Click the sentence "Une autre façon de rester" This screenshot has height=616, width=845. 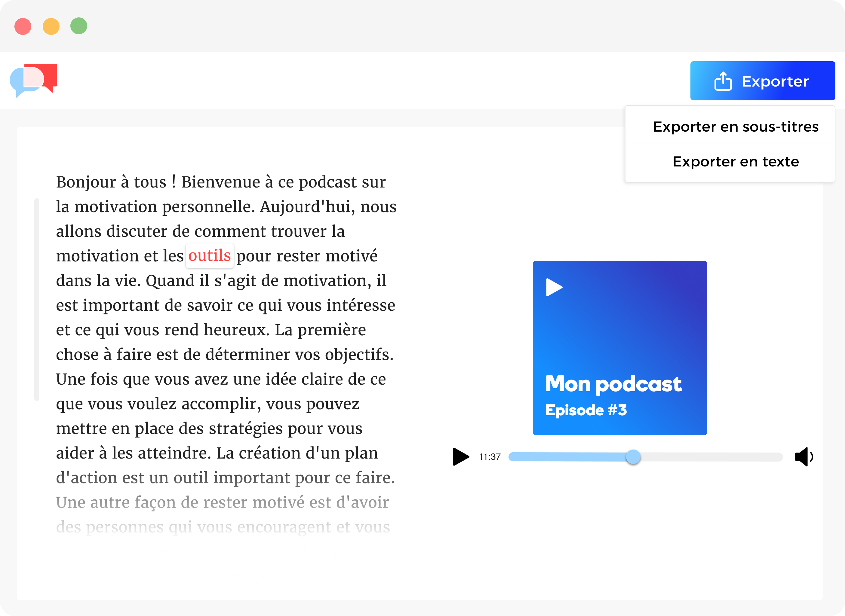pos(152,502)
